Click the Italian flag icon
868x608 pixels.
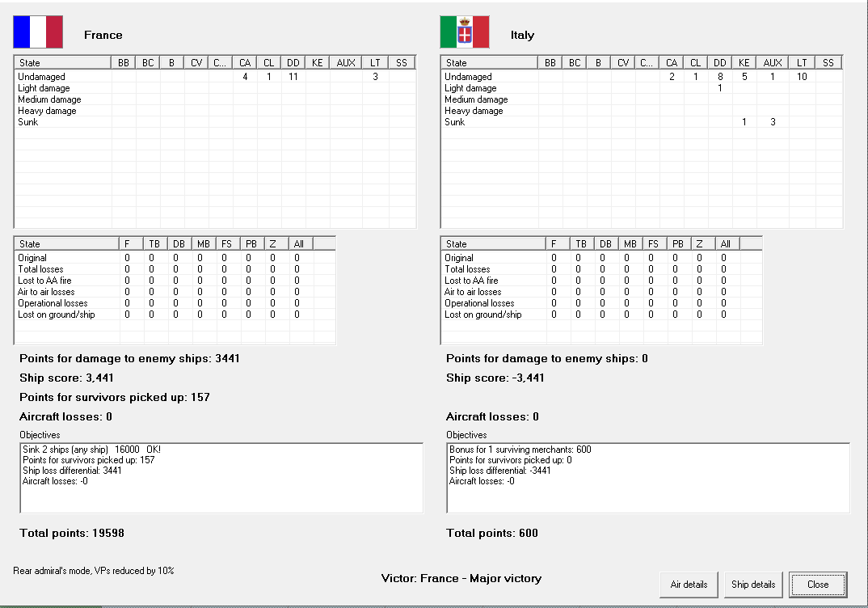tap(464, 32)
